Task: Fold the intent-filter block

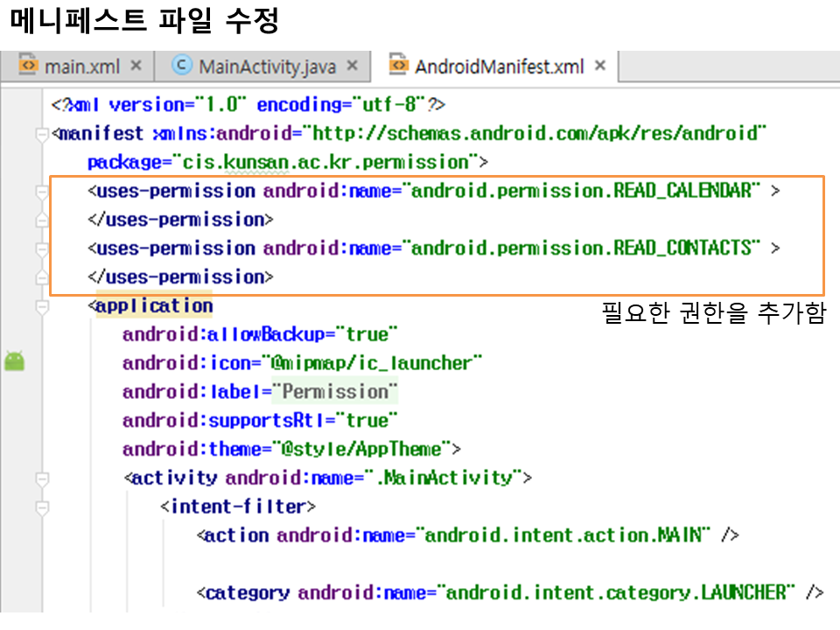Action: [41, 507]
